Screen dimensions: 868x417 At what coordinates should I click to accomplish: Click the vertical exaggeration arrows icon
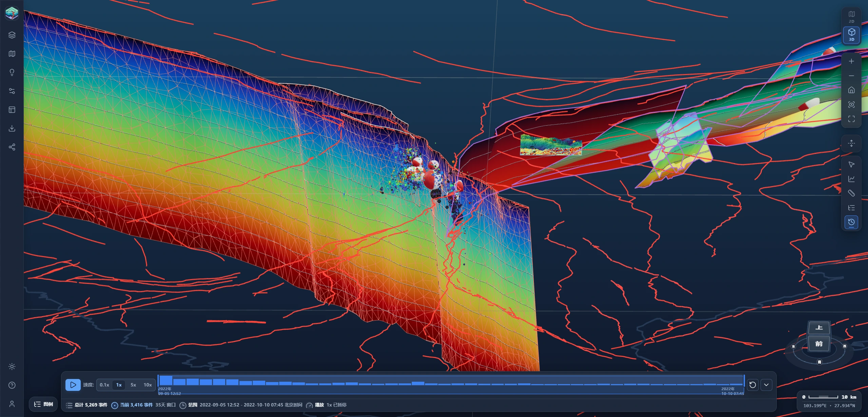[x=851, y=143]
